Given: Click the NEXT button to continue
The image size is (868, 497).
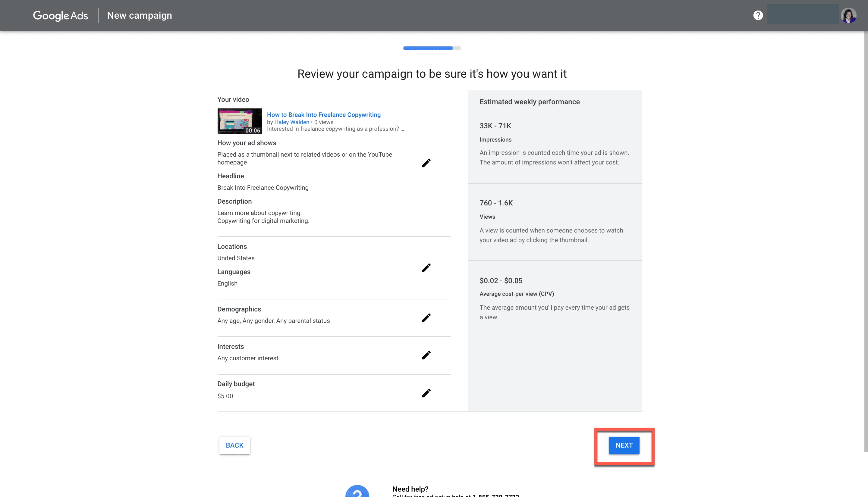Looking at the screenshot, I should (624, 445).
